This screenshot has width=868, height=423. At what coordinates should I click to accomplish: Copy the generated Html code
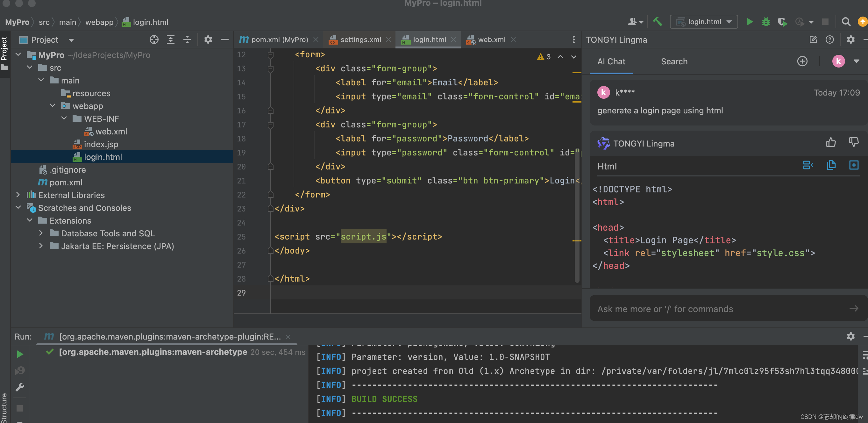coord(831,165)
